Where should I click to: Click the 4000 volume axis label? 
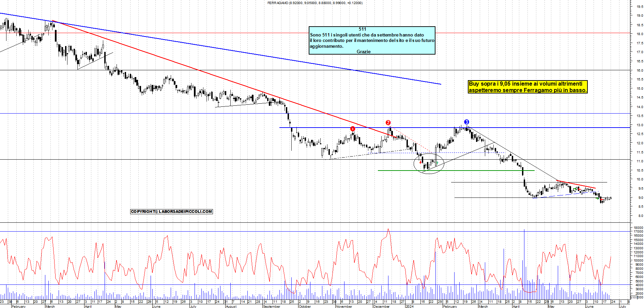click(x=639, y=285)
